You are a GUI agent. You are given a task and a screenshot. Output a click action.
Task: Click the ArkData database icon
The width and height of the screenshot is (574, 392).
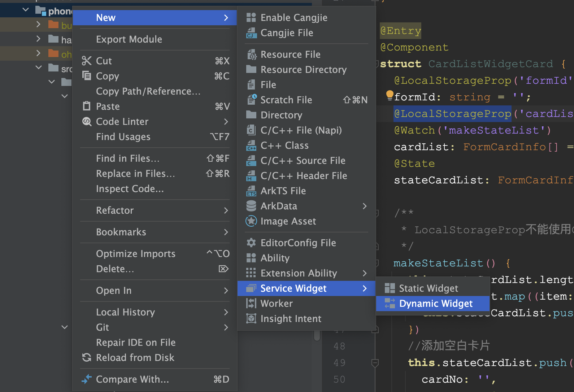[251, 206]
